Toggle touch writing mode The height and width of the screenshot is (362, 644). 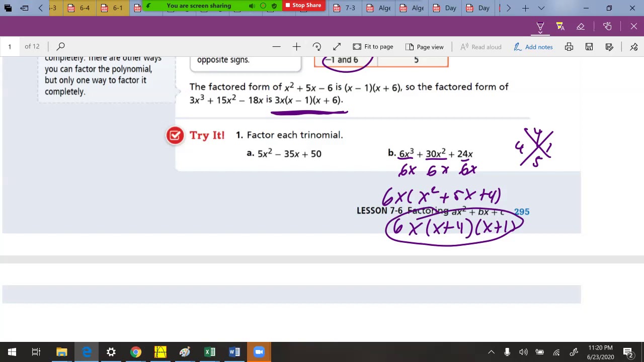(607, 27)
